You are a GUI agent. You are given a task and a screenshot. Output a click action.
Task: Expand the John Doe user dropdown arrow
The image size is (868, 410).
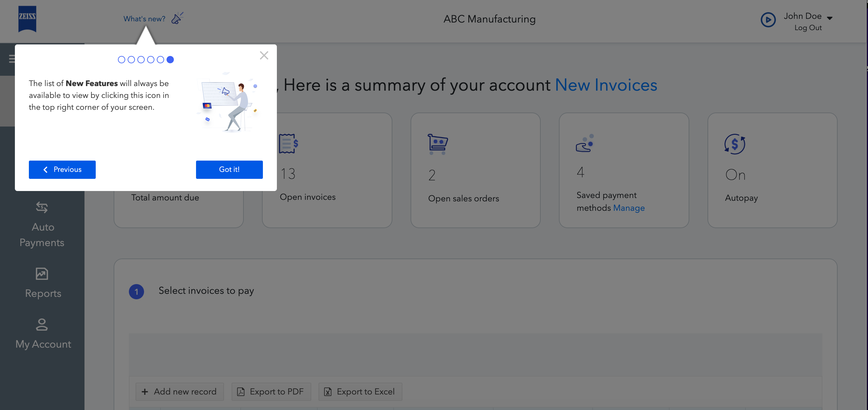coord(830,18)
